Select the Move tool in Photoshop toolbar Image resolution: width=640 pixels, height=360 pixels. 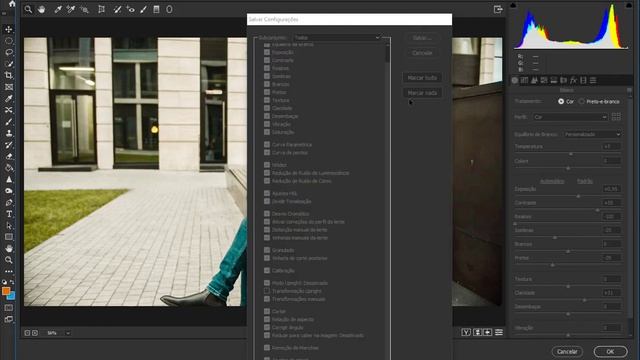click(x=9, y=29)
